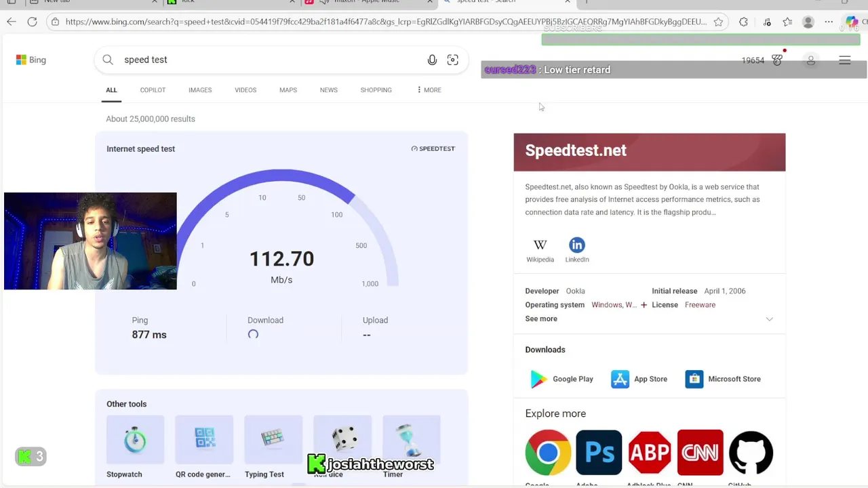The height and width of the screenshot is (488, 868).
Task: Open the Google Chrome explore tile
Action: coord(548,452)
